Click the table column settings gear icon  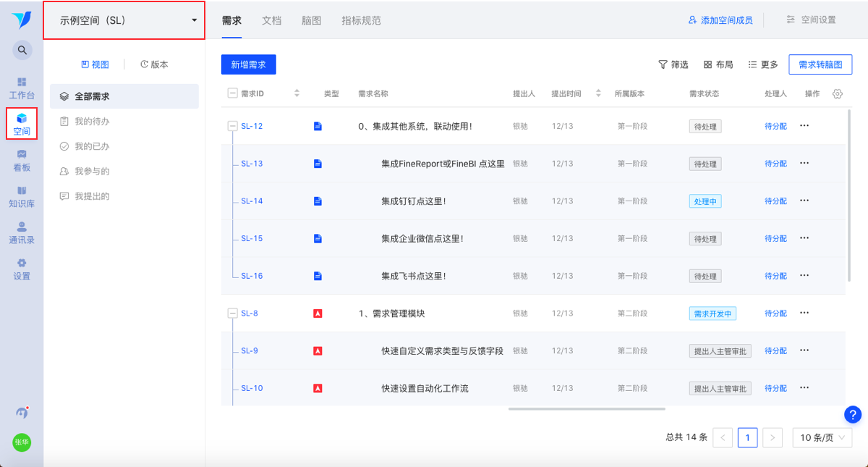coord(838,94)
